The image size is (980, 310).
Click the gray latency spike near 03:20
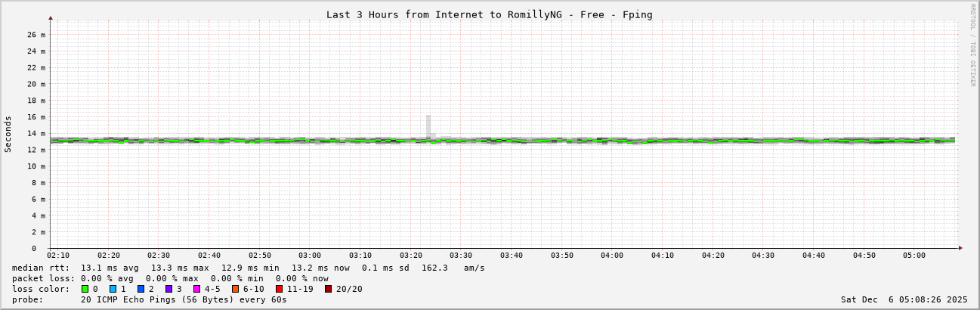coord(428,126)
